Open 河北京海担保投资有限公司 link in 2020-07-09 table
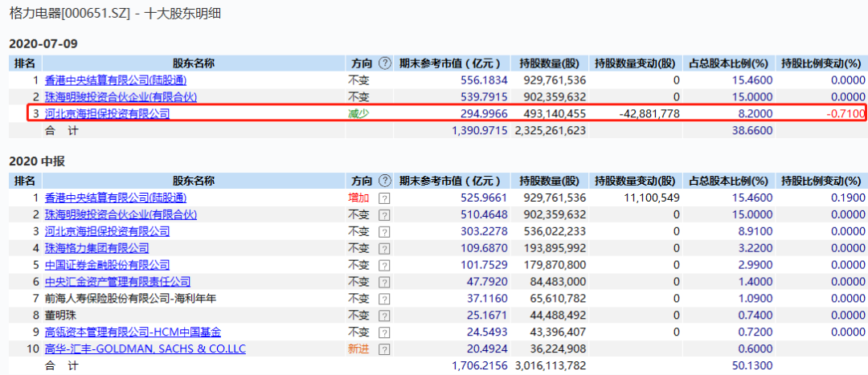Screen dimensions: 868x375 click(x=108, y=115)
